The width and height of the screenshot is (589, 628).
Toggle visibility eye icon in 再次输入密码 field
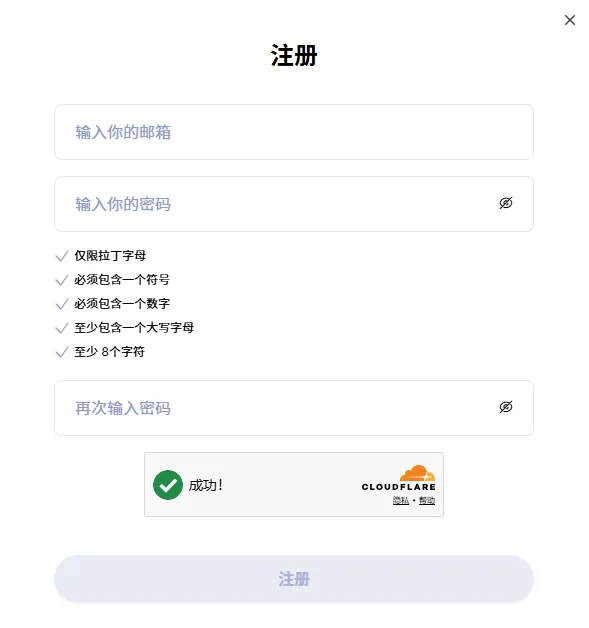[x=506, y=407]
